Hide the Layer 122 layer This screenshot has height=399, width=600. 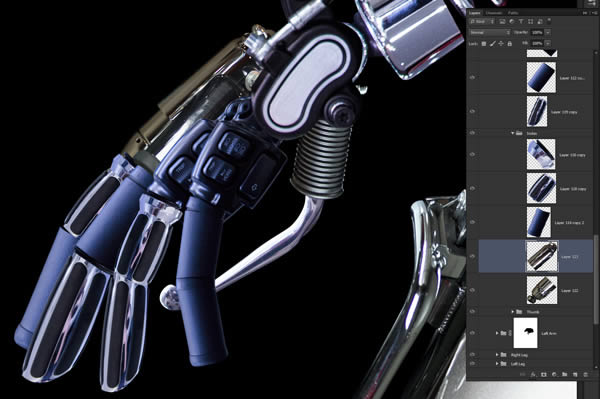click(x=473, y=290)
